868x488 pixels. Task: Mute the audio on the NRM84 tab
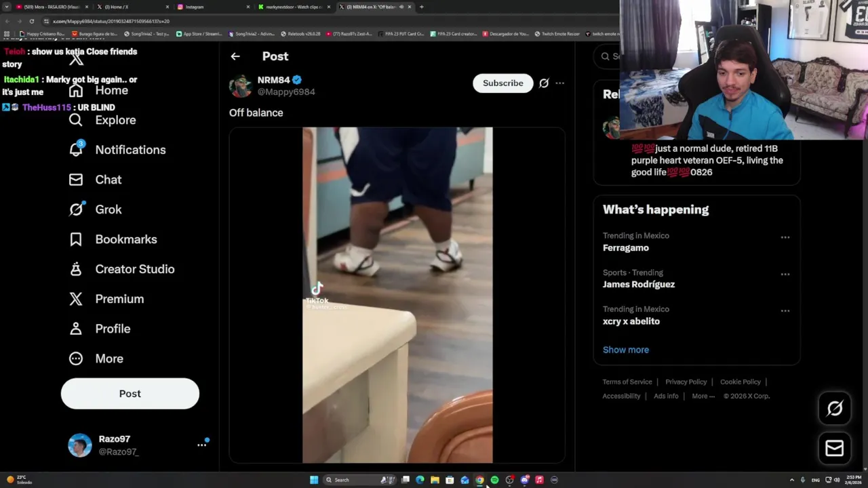click(401, 7)
